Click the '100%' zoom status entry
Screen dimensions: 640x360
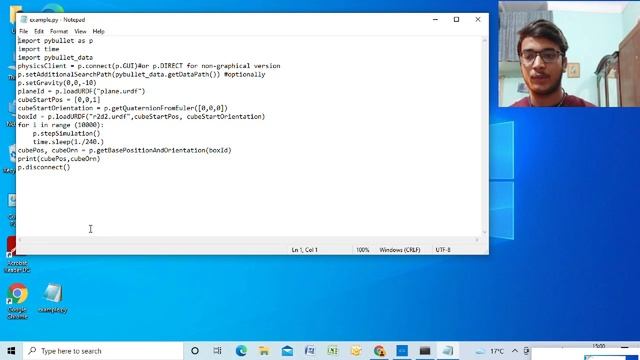[362, 250]
